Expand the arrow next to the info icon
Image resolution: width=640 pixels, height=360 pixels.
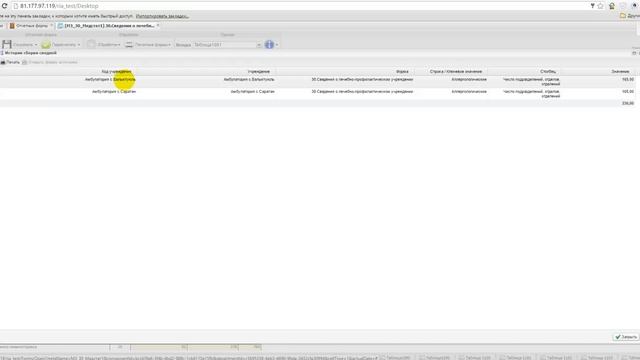point(277,44)
